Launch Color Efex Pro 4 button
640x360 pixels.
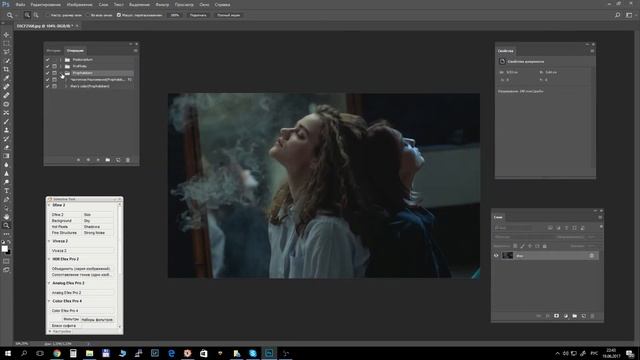[82, 311]
